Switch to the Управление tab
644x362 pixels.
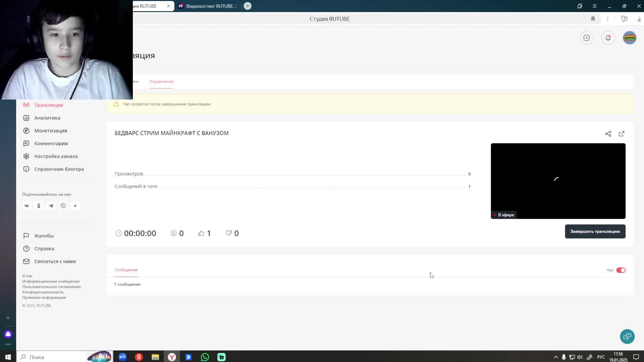point(161,81)
